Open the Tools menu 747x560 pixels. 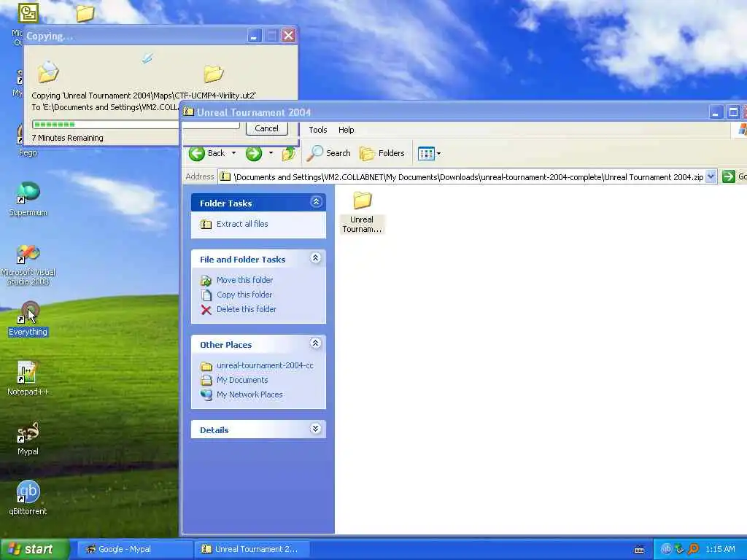[x=318, y=130]
